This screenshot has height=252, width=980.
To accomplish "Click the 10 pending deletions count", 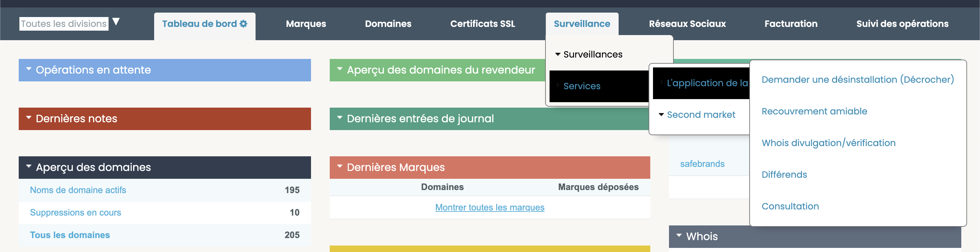I will (294, 212).
